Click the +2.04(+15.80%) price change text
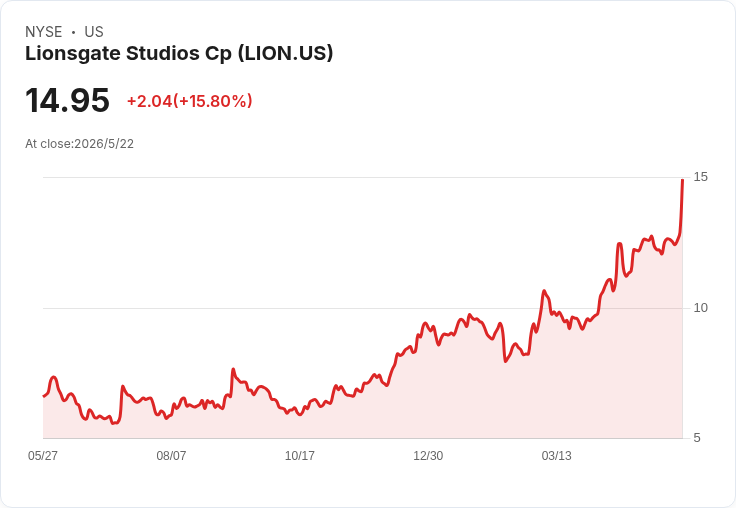Image resolution: width=736 pixels, height=508 pixels. pyautogui.click(x=190, y=101)
